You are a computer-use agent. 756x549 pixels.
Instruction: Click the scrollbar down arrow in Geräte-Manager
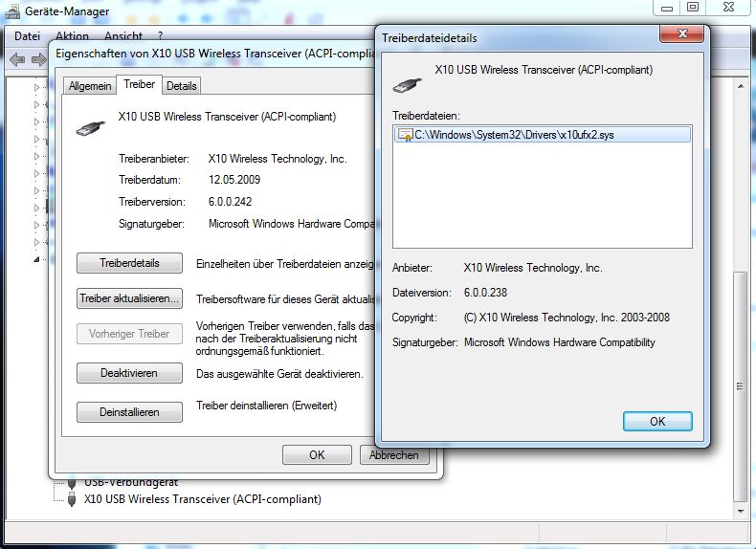[x=740, y=511]
